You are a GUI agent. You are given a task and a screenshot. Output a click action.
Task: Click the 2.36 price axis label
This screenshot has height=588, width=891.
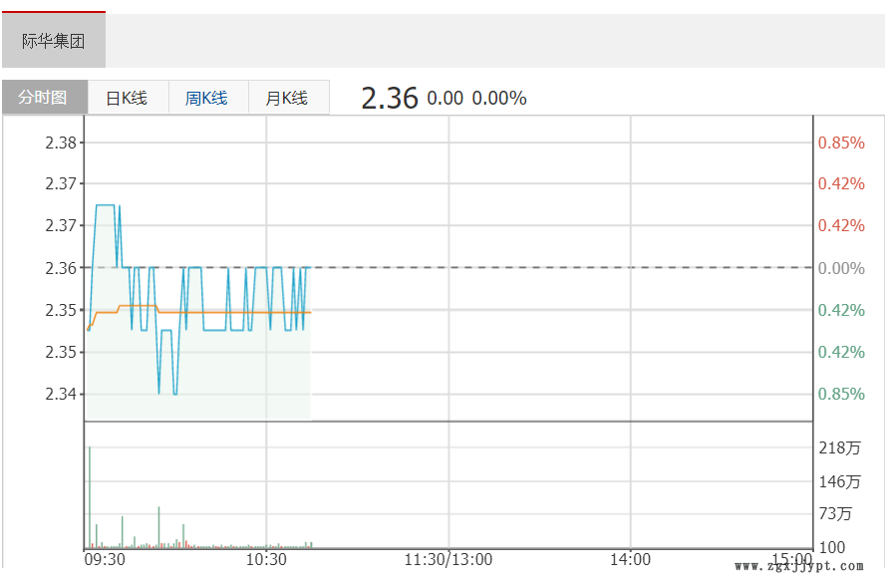coord(61,268)
